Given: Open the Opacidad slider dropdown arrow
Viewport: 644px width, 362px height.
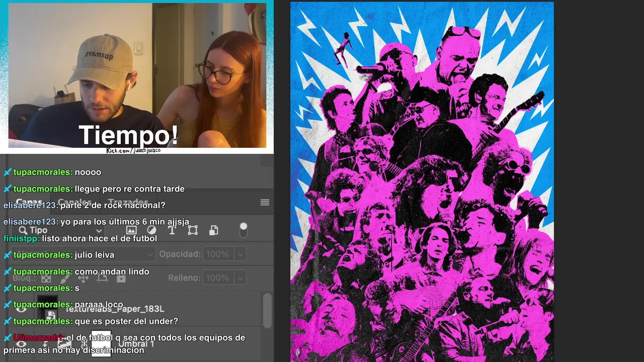Looking at the screenshot, I should click(x=240, y=254).
